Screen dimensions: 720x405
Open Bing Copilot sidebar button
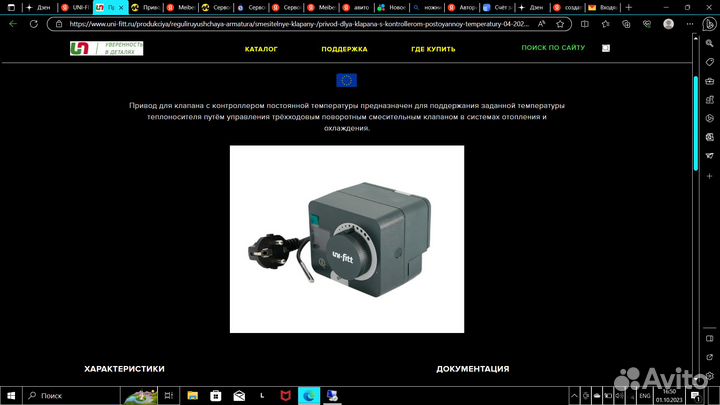[x=709, y=24]
